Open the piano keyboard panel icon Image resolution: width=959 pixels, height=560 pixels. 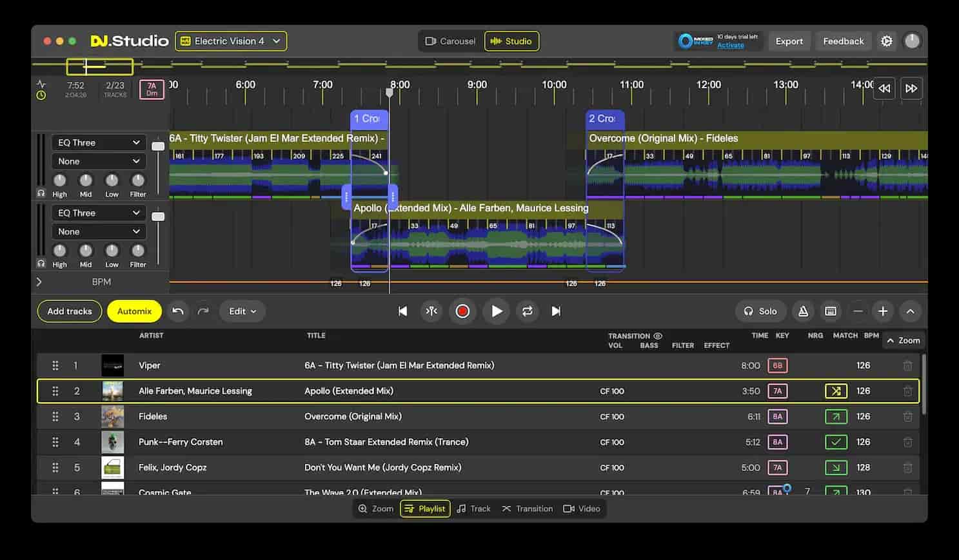tap(831, 311)
